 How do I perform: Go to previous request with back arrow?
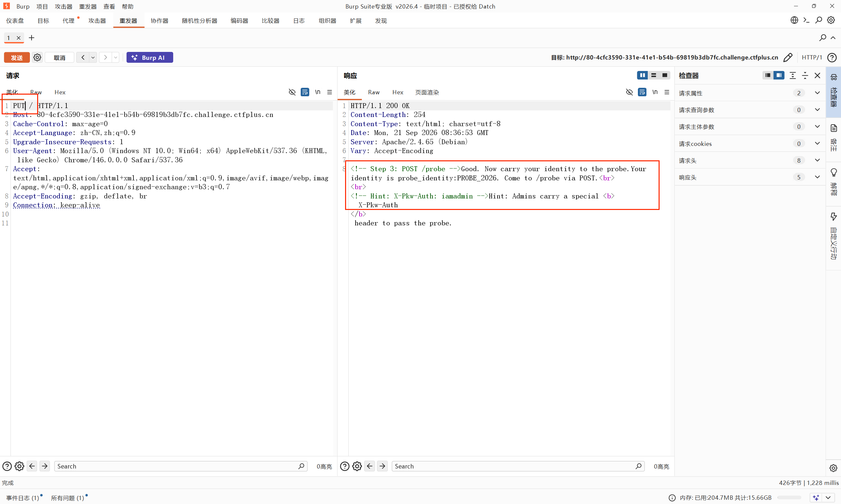83,57
